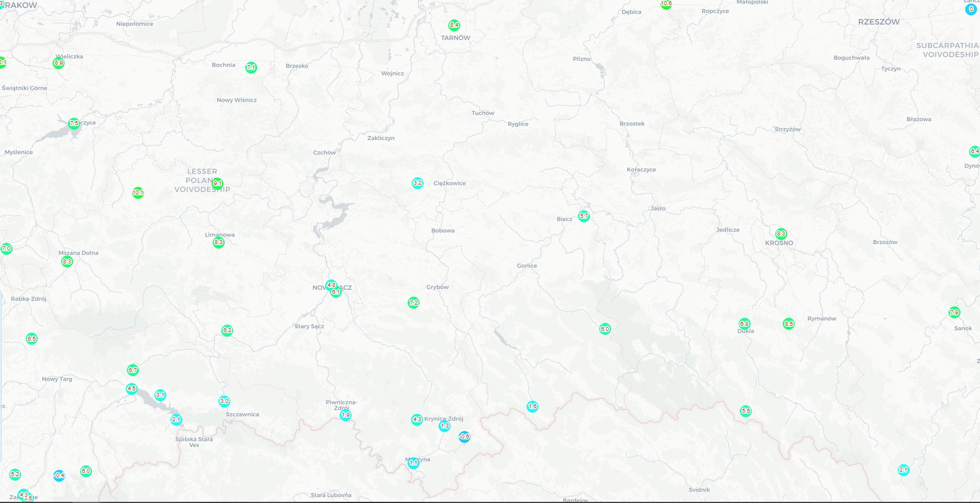
Task: Open the 1.9 marker at Piwniczna-Zdrój
Action: tap(345, 415)
